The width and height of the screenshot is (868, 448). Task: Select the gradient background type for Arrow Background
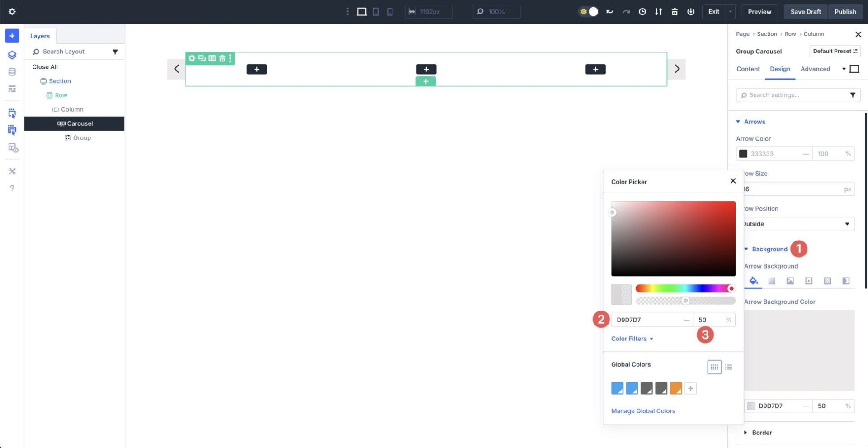point(772,281)
